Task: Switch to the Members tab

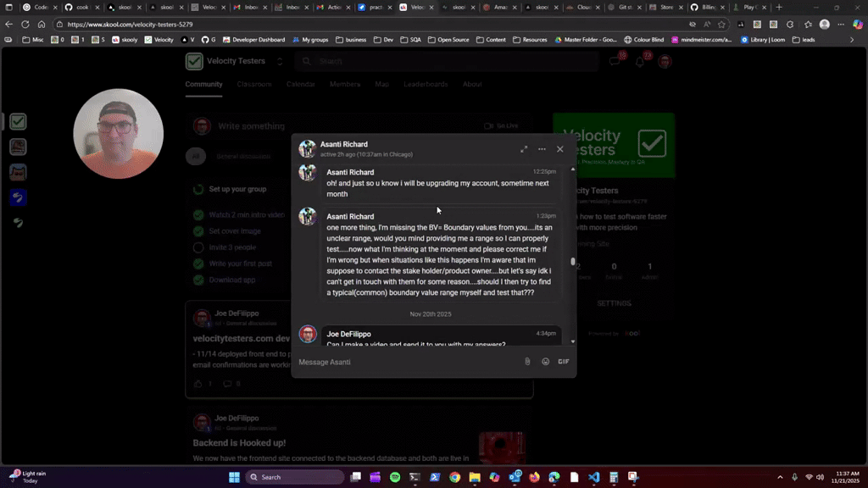Action: pyautogui.click(x=345, y=84)
